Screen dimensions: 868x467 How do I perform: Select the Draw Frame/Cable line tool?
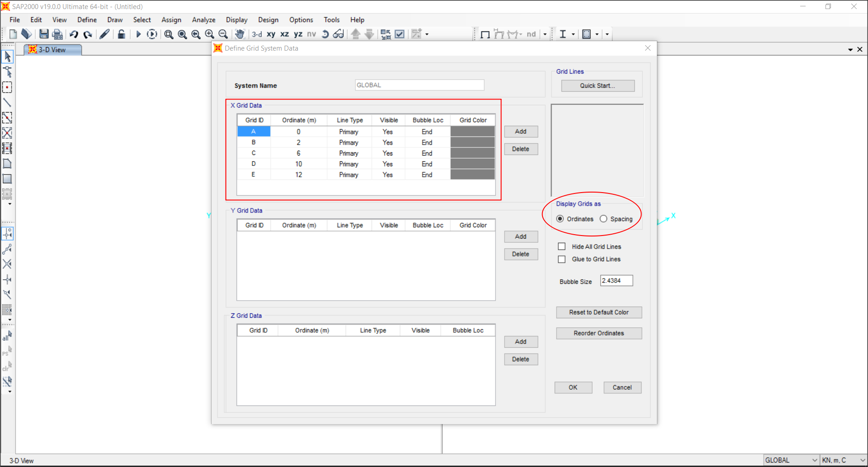coord(7,103)
